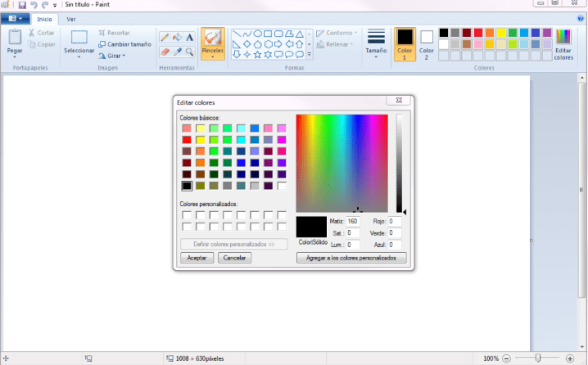Click Agregar a los colores personalizados
588x365 pixels.
pos(351,258)
